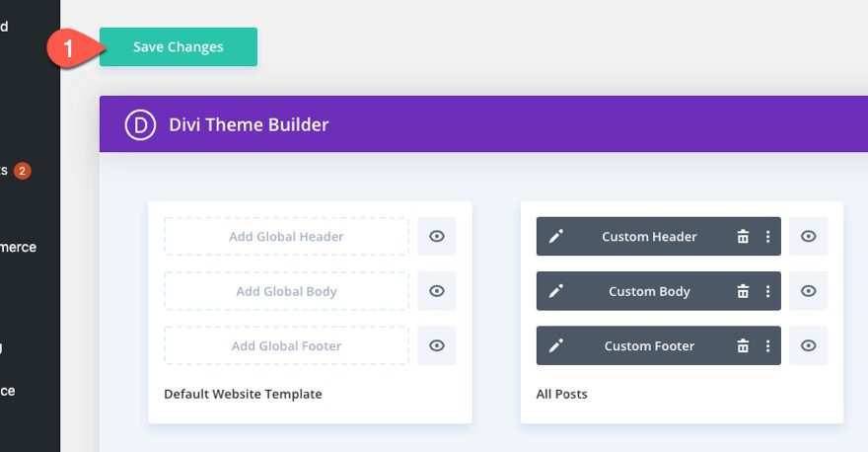Click the Divi logo icon
The image size is (868, 452).
pos(141,124)
